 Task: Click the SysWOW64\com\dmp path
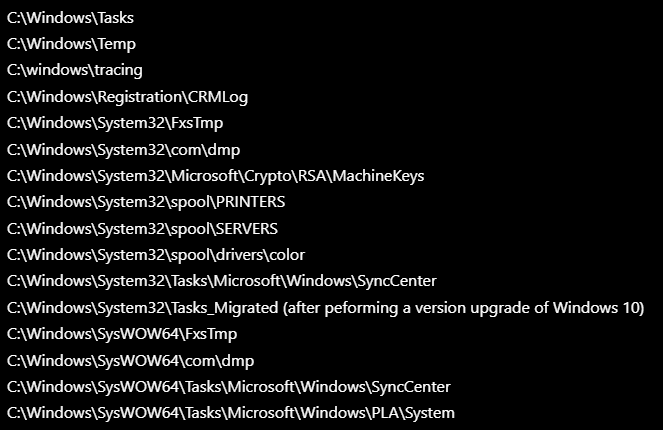tap(131, 361)
